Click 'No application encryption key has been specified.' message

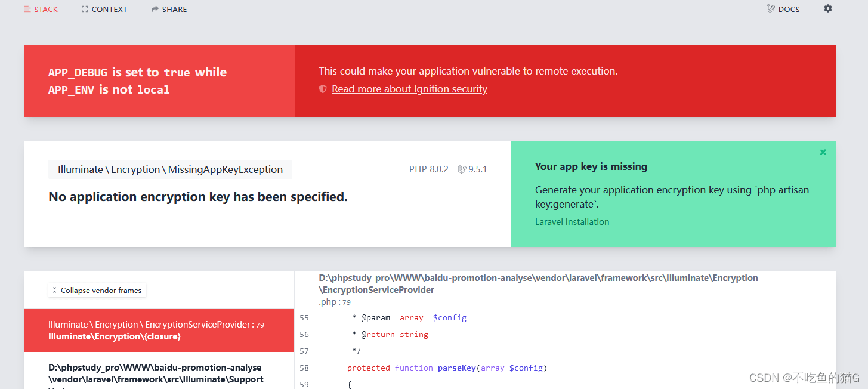(198, 196)
